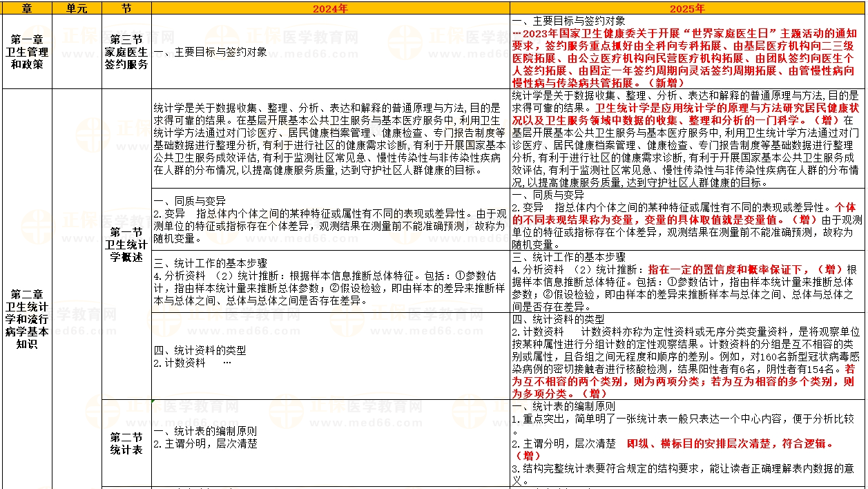Select the 章 header cell
The width and height of the screenshot is (868, 489).
tap(26, 8)
